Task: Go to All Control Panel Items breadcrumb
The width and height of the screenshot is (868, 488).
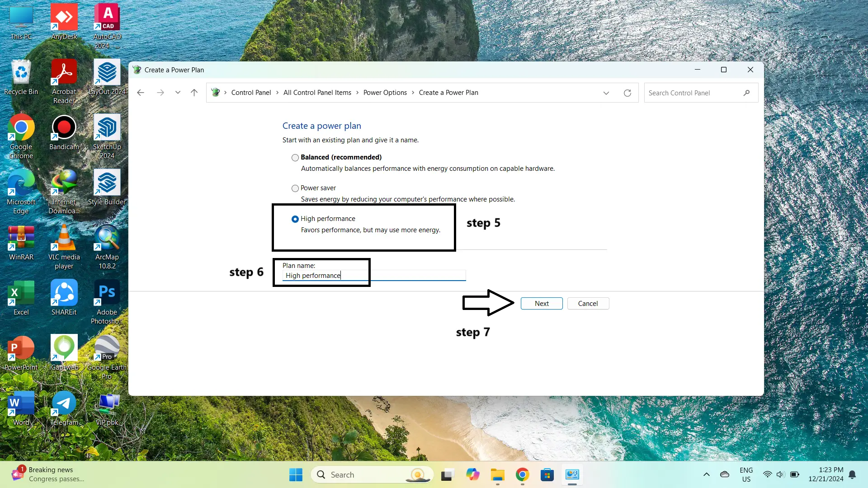Action: click(x=317, y=93)
